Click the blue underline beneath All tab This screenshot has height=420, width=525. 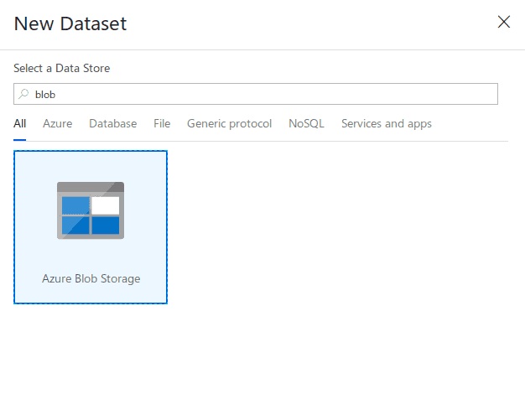(20, 140)
